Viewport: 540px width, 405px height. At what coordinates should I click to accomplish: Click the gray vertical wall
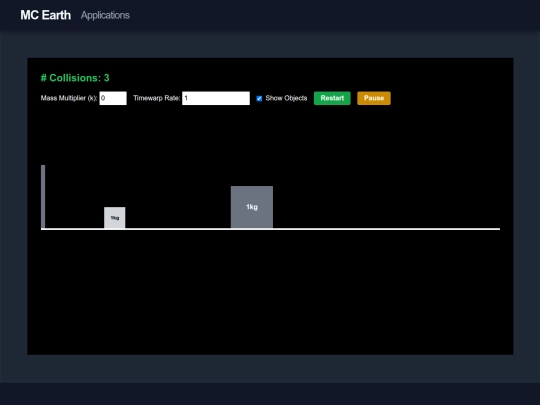(x=43, y=197)
